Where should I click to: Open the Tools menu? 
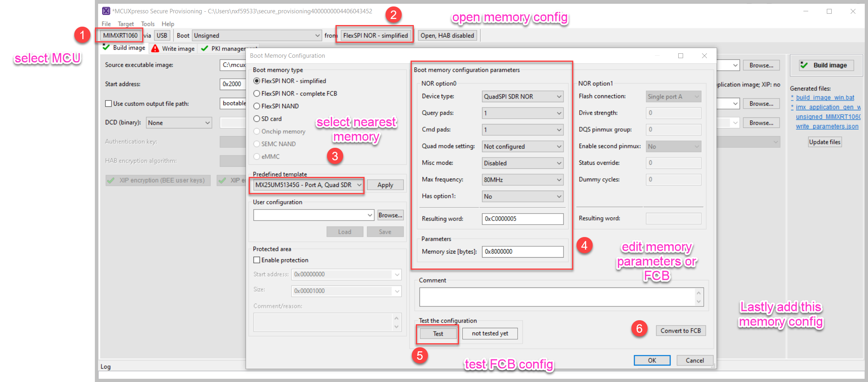147,23
